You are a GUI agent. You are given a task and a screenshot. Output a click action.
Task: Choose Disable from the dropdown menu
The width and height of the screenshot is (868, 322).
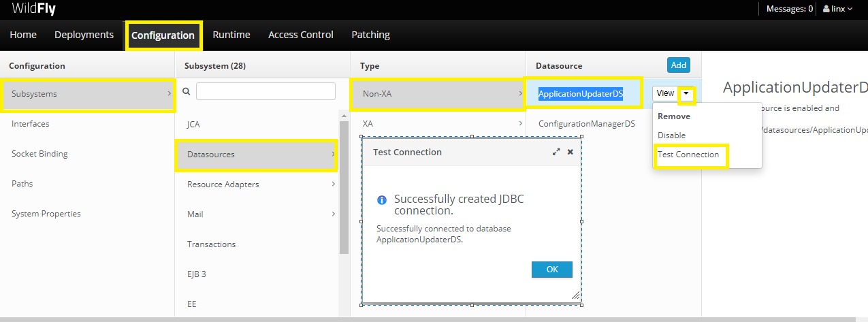(672, 135)
